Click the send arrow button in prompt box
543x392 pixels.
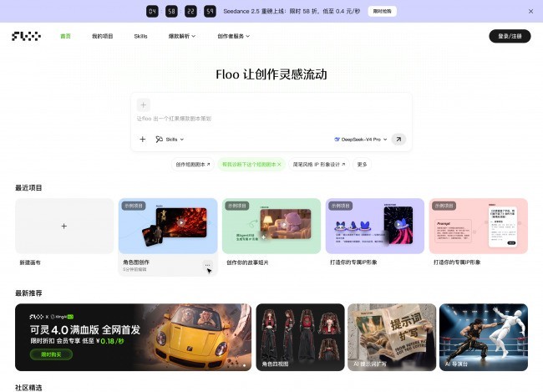tap(398, 140)
